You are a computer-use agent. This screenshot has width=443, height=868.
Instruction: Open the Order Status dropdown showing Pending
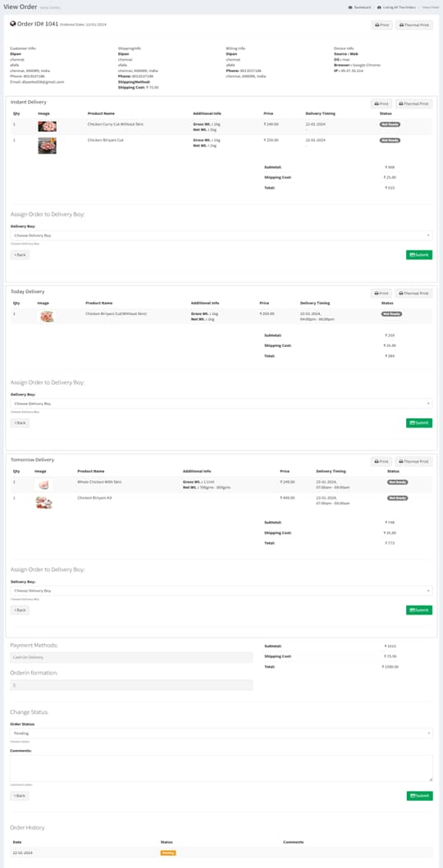click(221, 733)
